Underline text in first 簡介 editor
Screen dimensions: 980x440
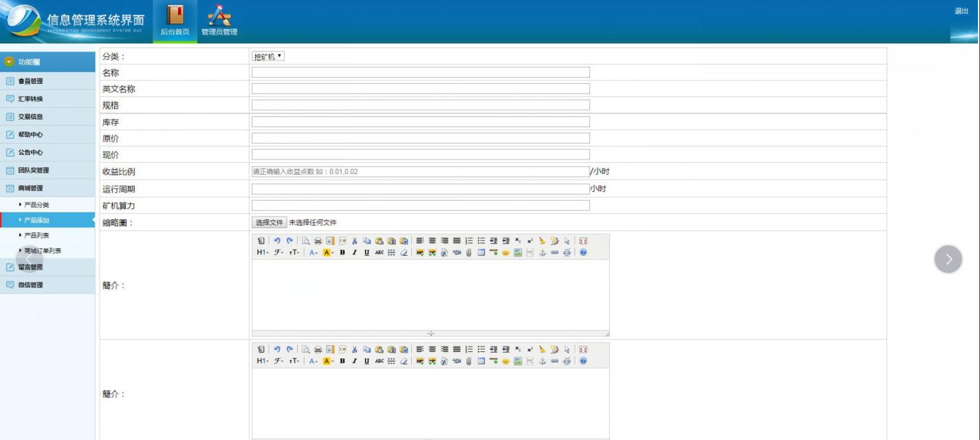(x=367, y=252)
